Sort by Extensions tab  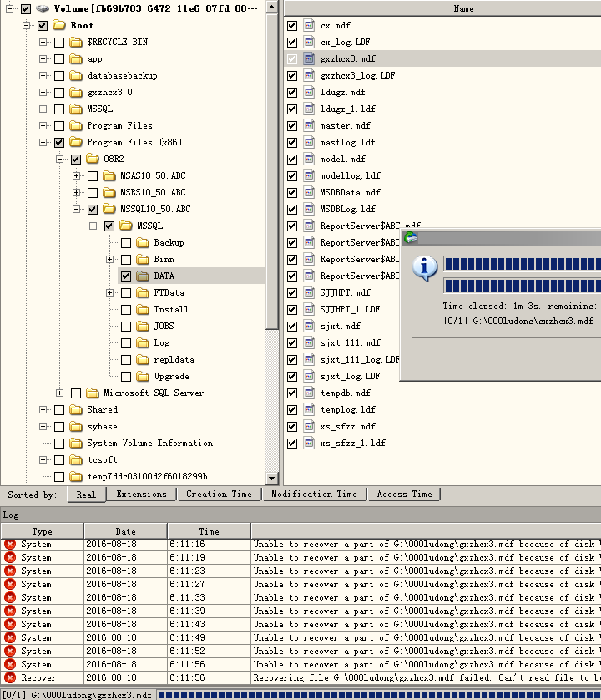(x=141, y=494)
